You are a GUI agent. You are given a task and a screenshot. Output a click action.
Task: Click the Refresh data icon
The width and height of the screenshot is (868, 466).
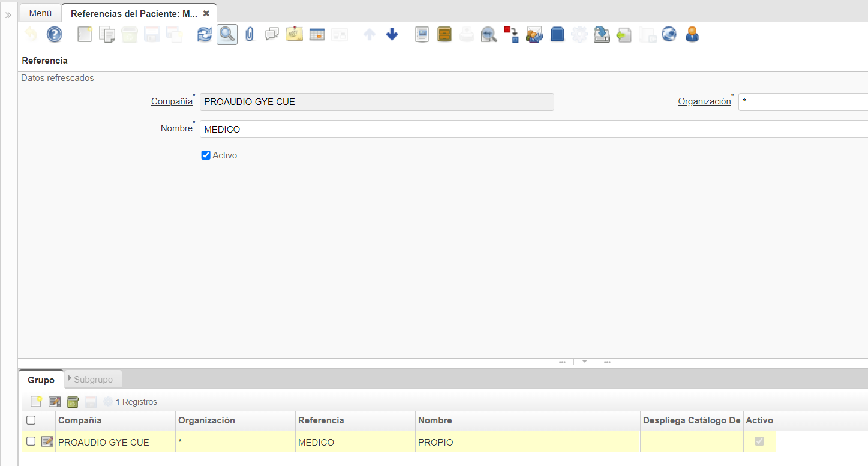[205, 35]
